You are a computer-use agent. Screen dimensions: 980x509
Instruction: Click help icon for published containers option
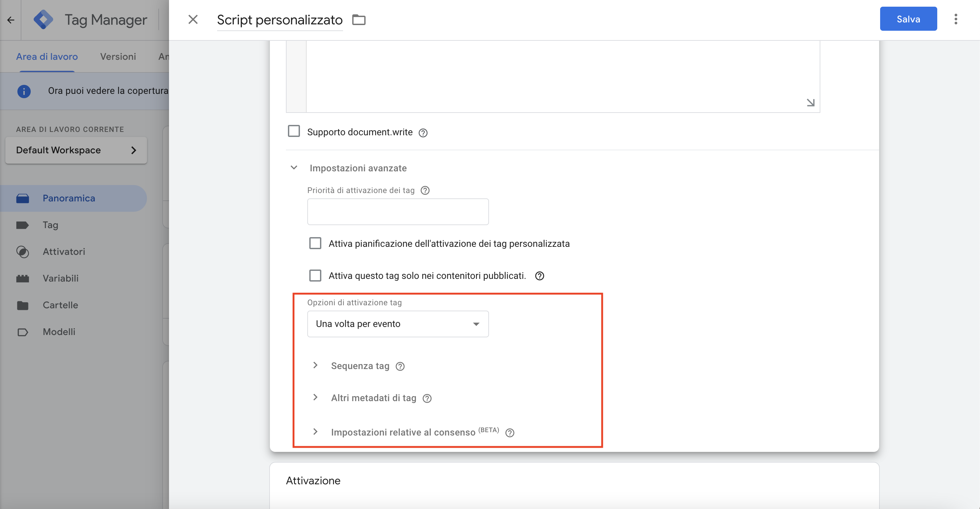(539, 276)
